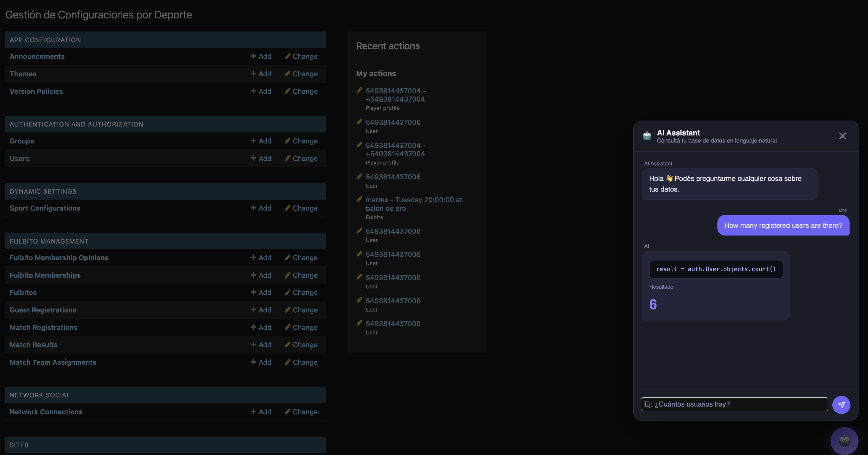Open Match Results list

(33, 345)
